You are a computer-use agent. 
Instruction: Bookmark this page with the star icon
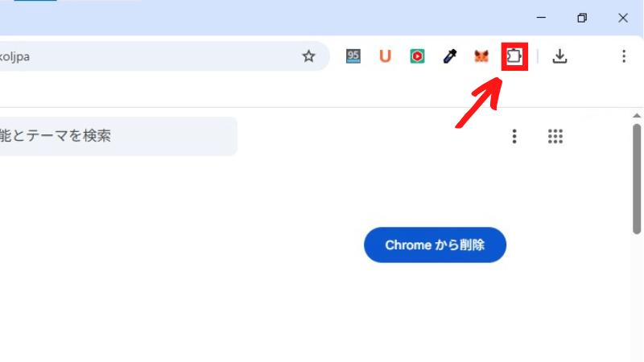point(308,56)
